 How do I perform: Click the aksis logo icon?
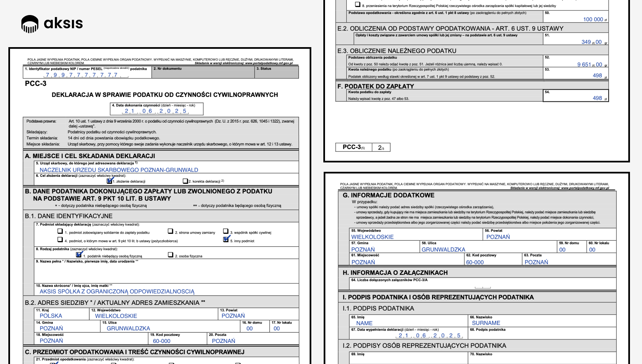pyautogui.click(x=30, y=24)
